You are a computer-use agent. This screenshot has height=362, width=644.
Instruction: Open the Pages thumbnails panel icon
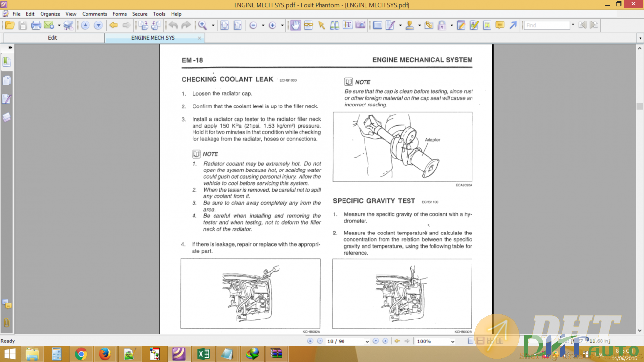pyautogui.click(x=7, y=80)
